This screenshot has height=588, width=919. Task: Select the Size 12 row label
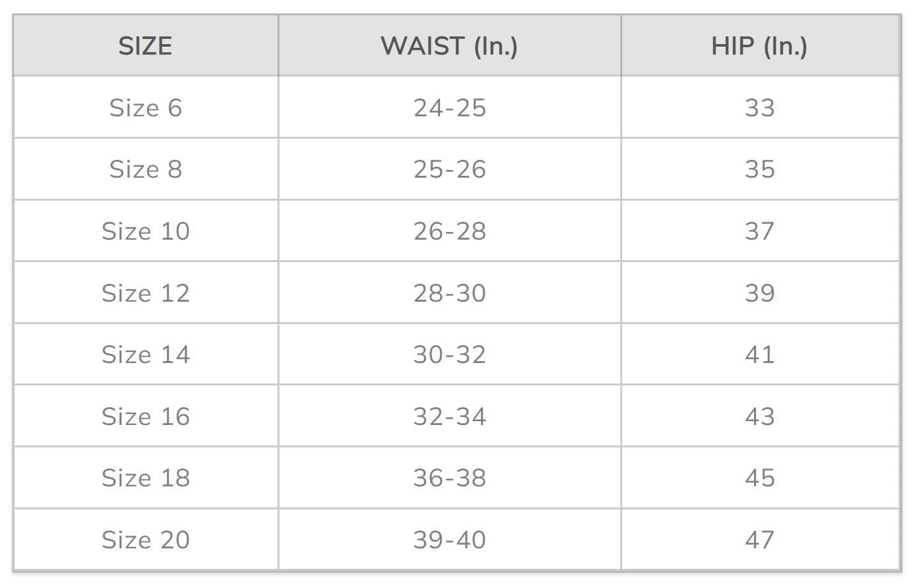tap(146, 293)
